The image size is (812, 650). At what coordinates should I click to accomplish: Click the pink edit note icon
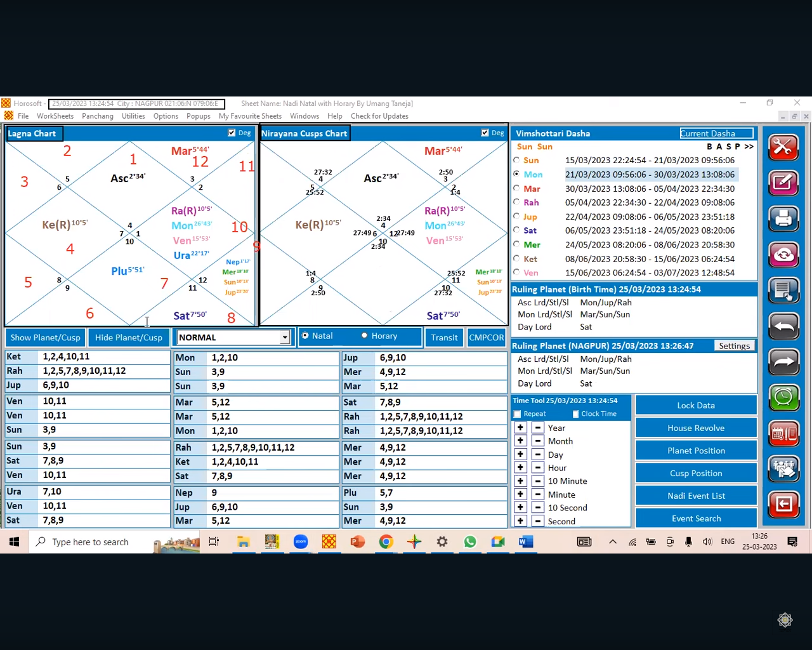click(x=783, y=183)
